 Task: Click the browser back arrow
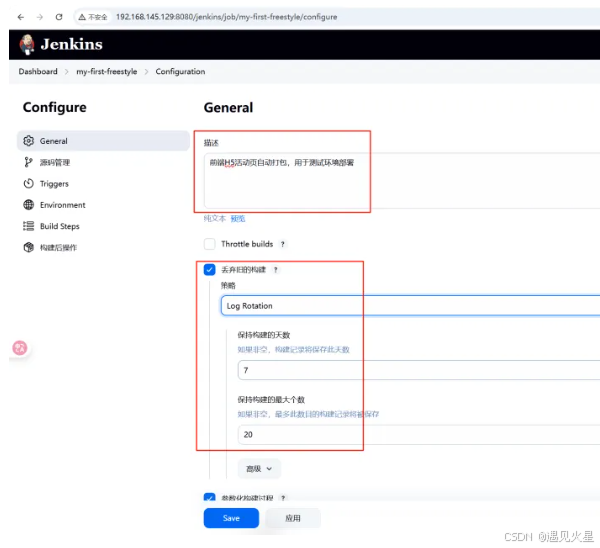pos(21,17)
